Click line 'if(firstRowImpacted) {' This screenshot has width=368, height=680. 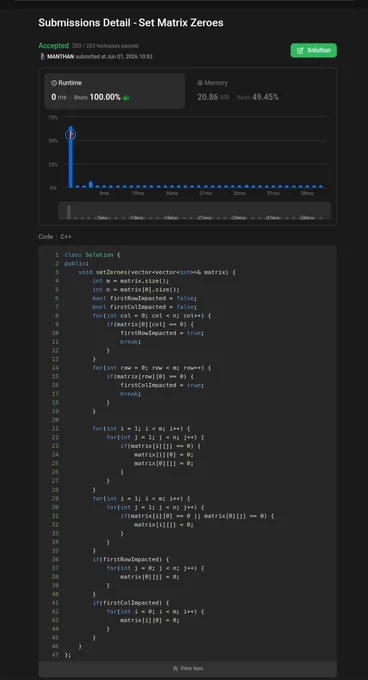[x=131, y=559]
